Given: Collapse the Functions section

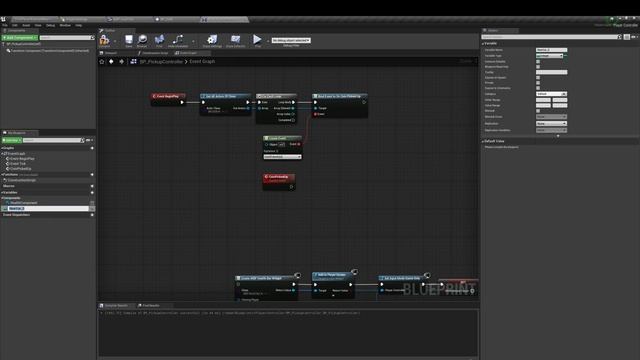Looking at the screenshot, I should tap(2, 175).
